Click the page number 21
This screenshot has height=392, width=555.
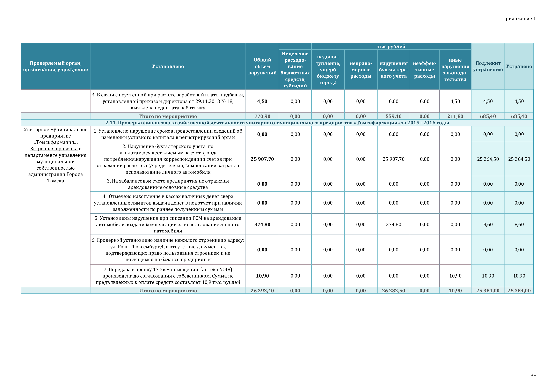pyautogui.click(x=533, y=374)
